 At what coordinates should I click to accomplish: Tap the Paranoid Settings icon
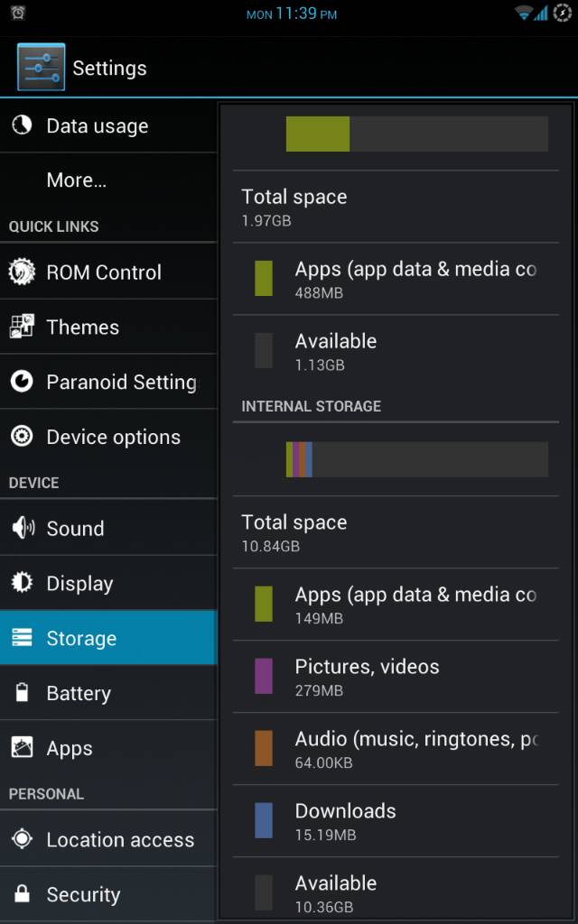click(x=22, y=382)
